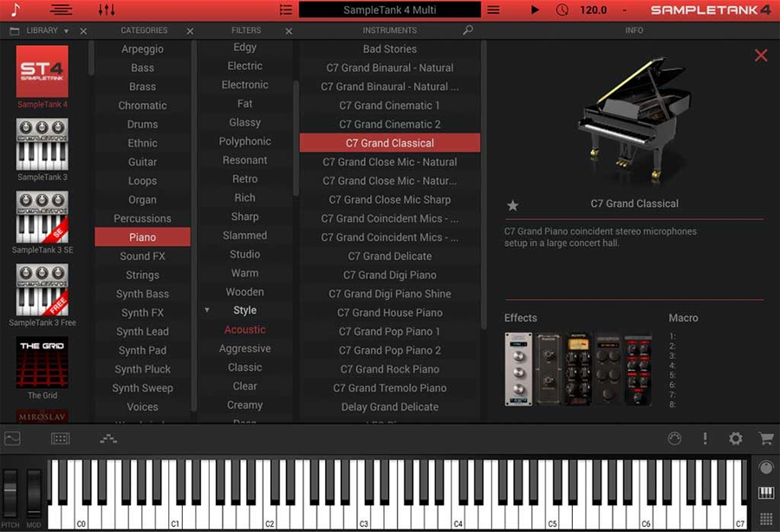Click the instruments list scrollbar
Image resolution: width=780 pixels, height=532 pixels.
point(484,185)
